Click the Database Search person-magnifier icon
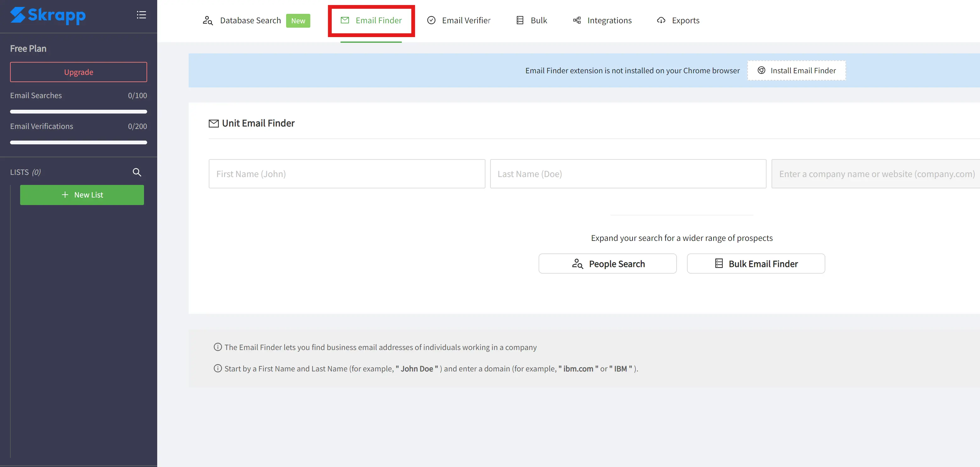The width and height of the screenshot is (980, 467). click(x=208, y=20)
